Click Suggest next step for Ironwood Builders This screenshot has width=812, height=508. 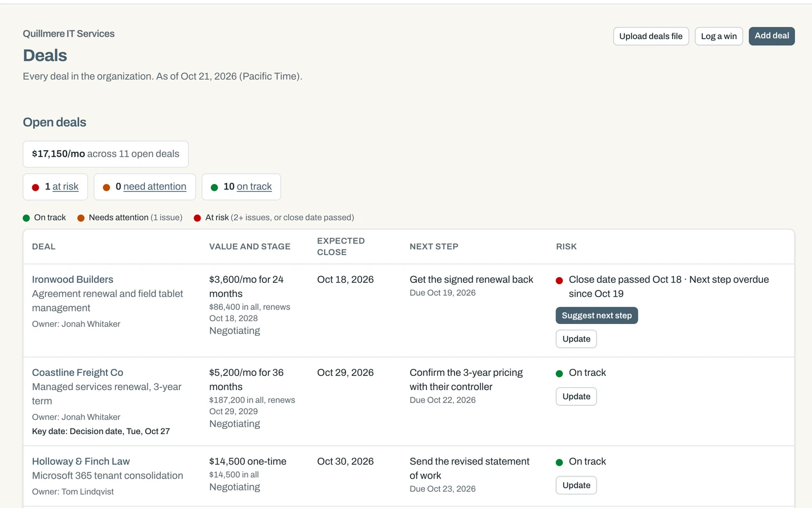597,316
